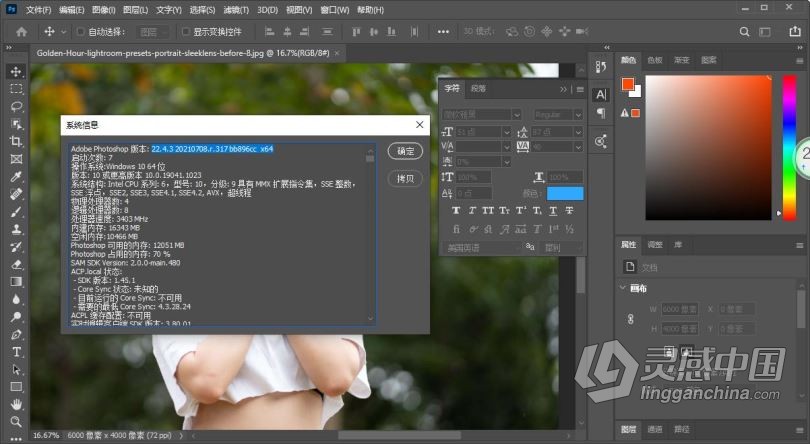
Task: Toggle the 显示变换控件 checkbox
Action: 185,32
